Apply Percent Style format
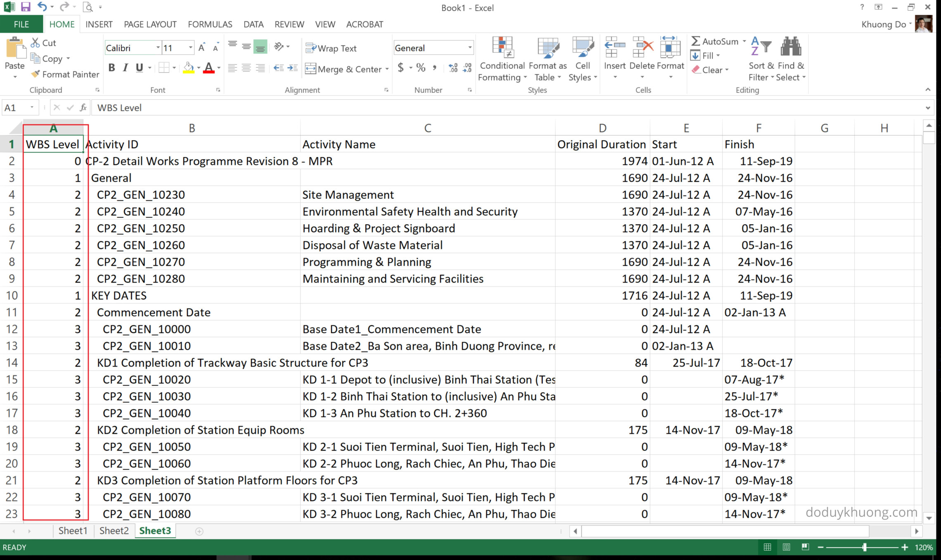 click(x=421, y=68)
